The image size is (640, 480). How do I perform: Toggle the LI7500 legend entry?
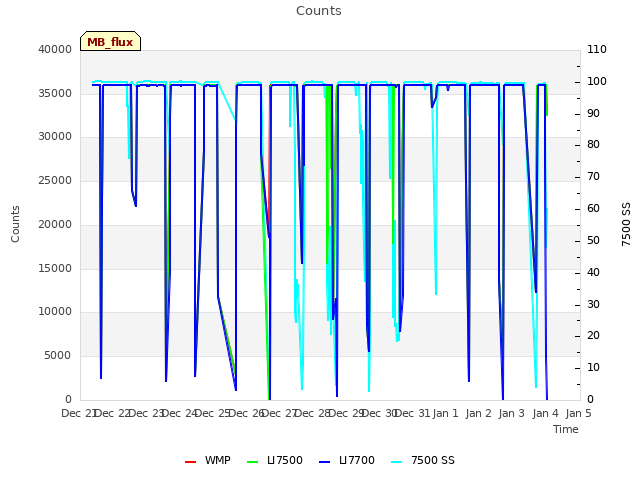click(x=275, y=460)
